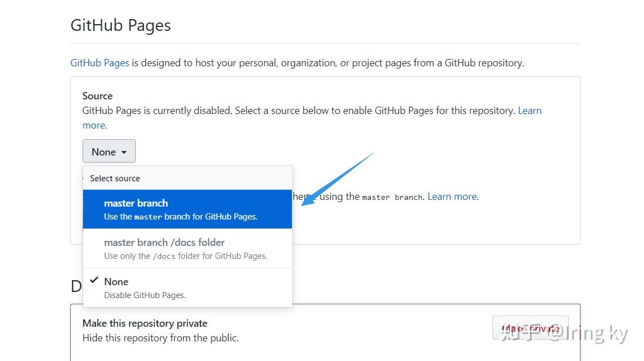Viewport: 644px width, 361px height.
Task: Select master branch /docs folder option
Action: [x=165, y=242]
